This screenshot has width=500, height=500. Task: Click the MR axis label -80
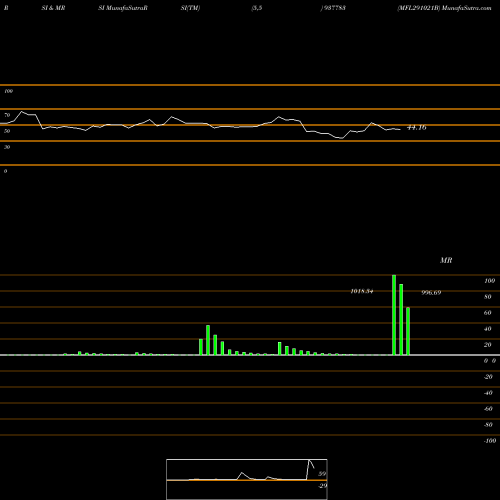pyautogui.click(x=488, y=425)
